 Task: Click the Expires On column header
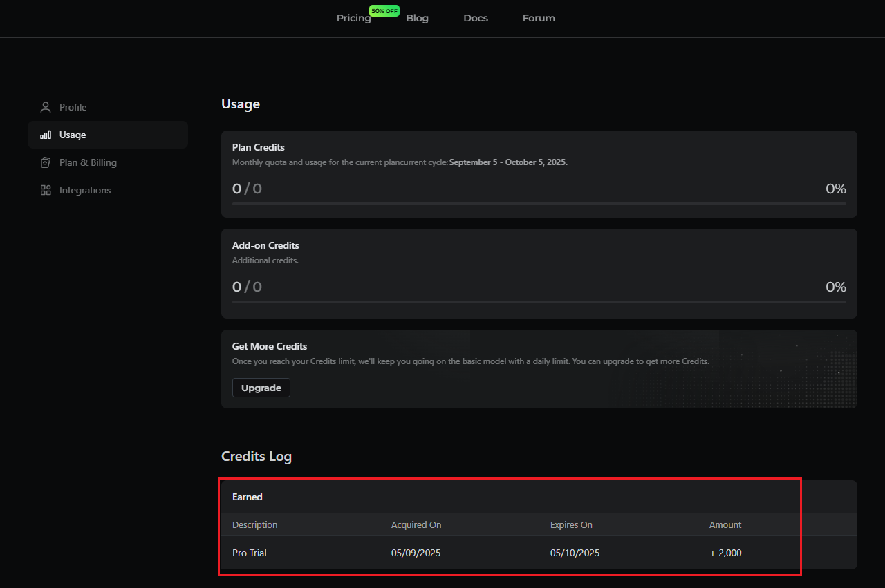click(x=571, y=525)
